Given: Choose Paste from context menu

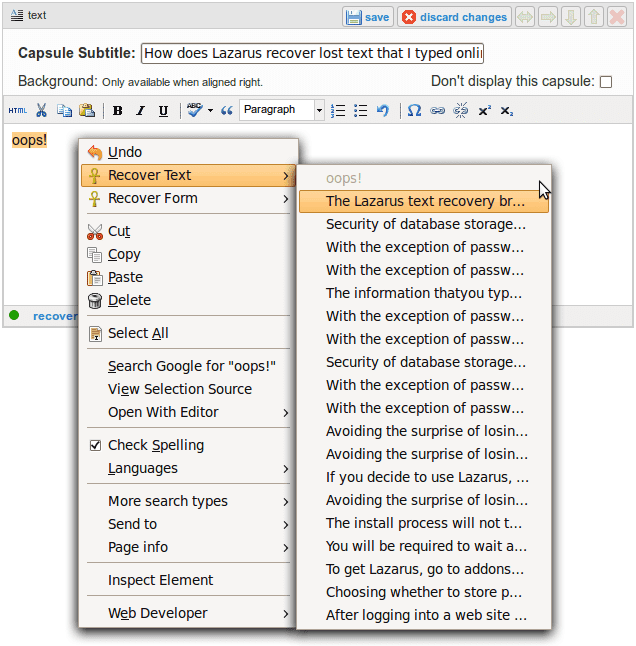Looking at the screenshot, I should click(x=189, y=277).
